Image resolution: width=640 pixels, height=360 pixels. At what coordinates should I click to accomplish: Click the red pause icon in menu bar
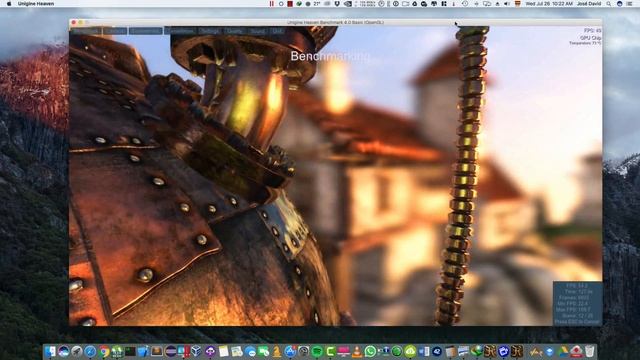[271, 4]
